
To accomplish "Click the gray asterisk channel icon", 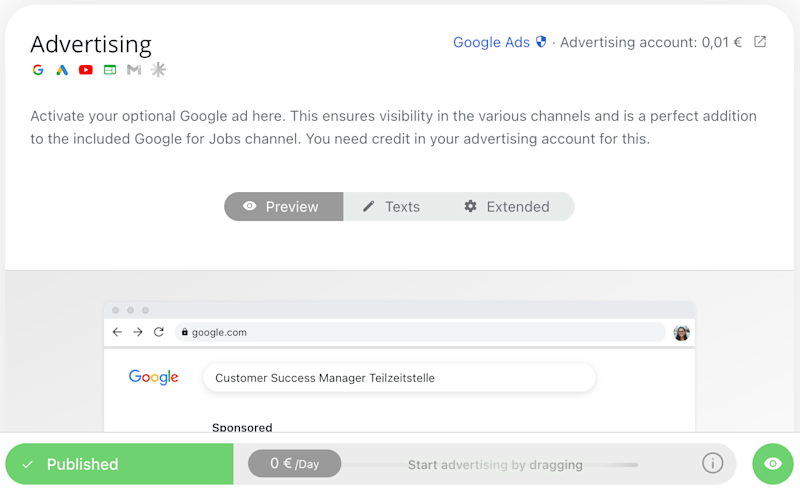I will 158,69.
